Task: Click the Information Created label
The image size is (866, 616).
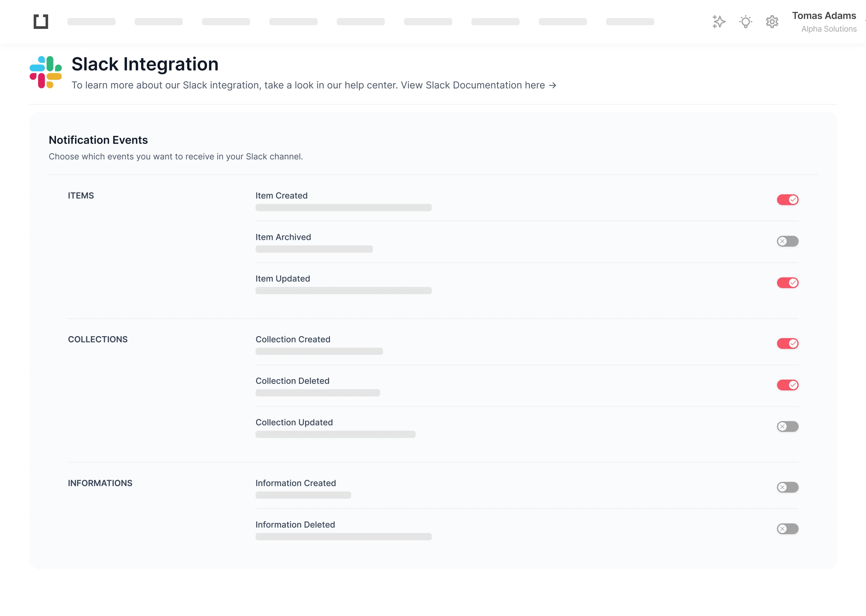Action: pyautogui.click(x=296, y=483)
